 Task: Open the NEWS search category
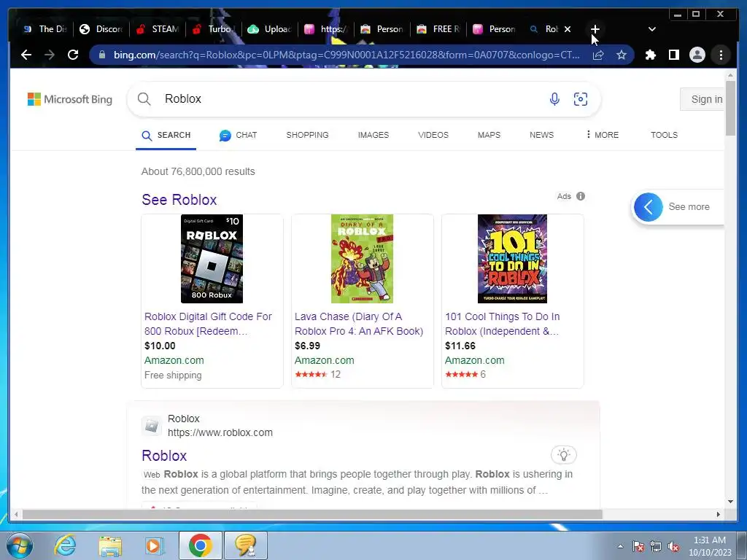point(542,135)
